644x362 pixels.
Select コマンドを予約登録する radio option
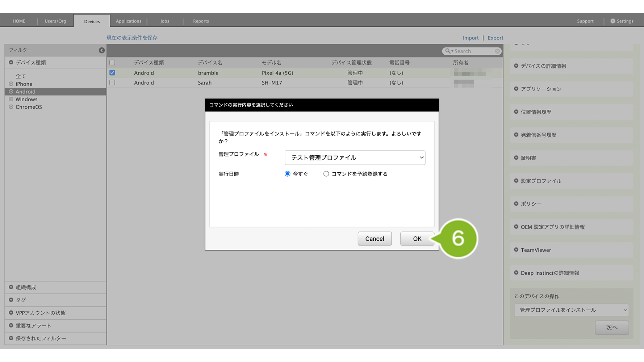point(326,174)
